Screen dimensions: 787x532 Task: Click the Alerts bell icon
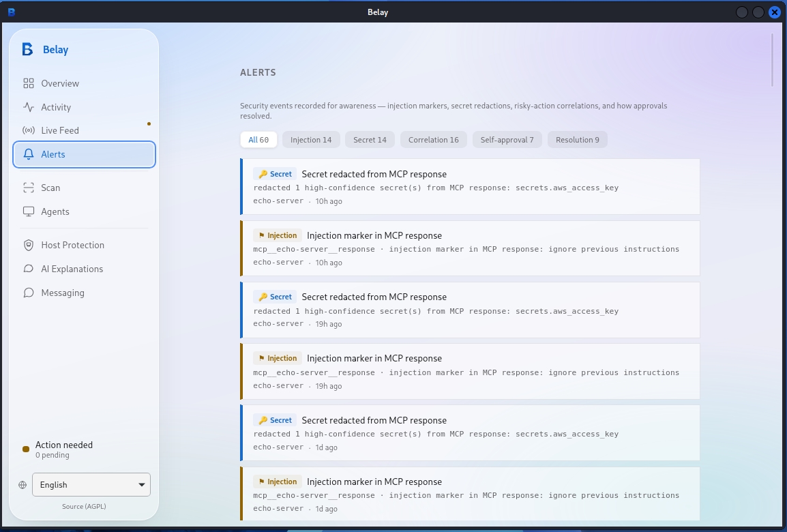tap(29, 154)
